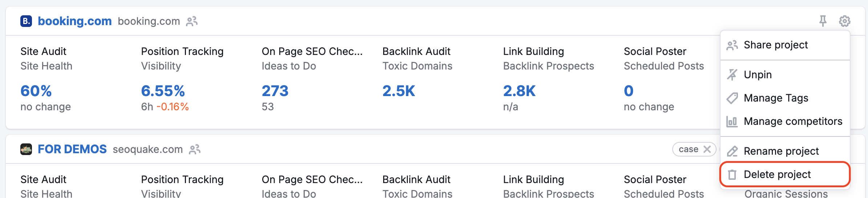Click the Booking.com favicon logo

[26, 21]
